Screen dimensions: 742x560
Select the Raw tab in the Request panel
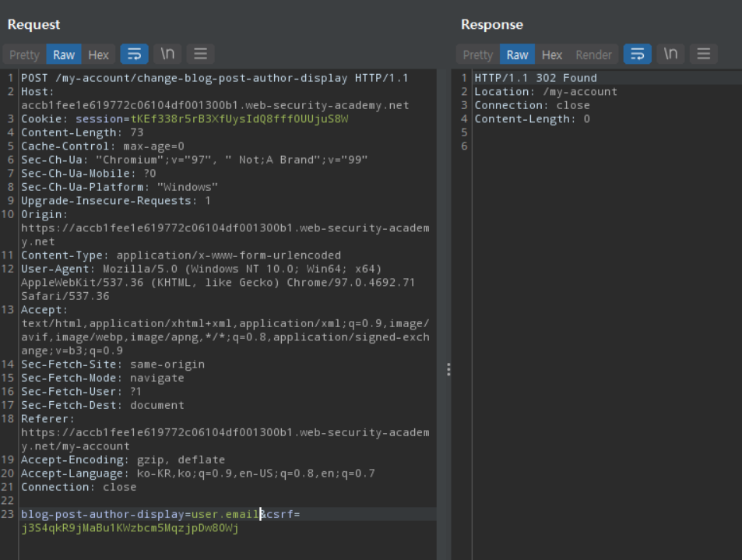coord(64,55)
